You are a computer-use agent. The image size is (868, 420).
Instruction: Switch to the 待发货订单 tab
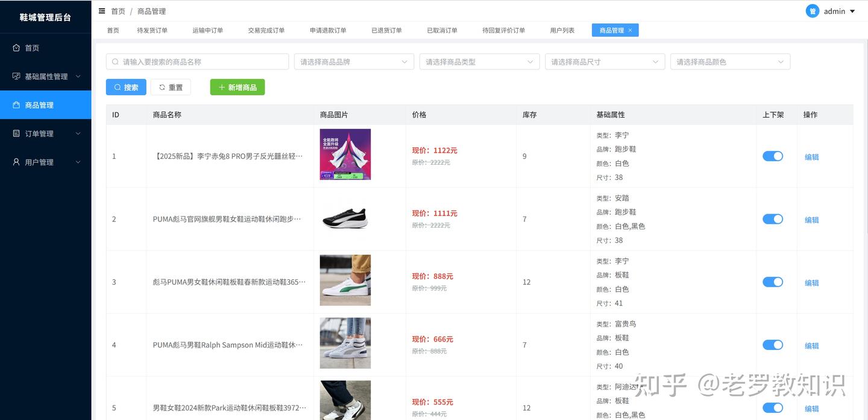click(x=153, y=30)
